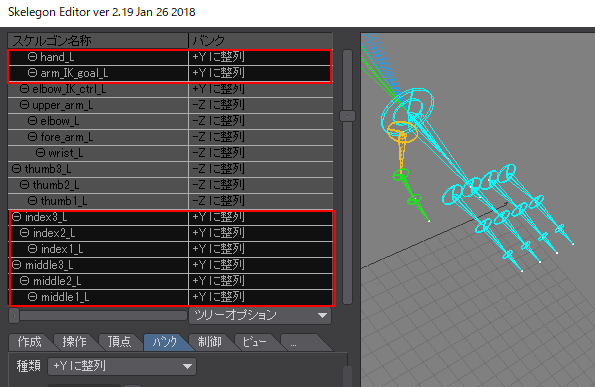
Task: Open the overflow ... tab
Action: click(300, 343)
